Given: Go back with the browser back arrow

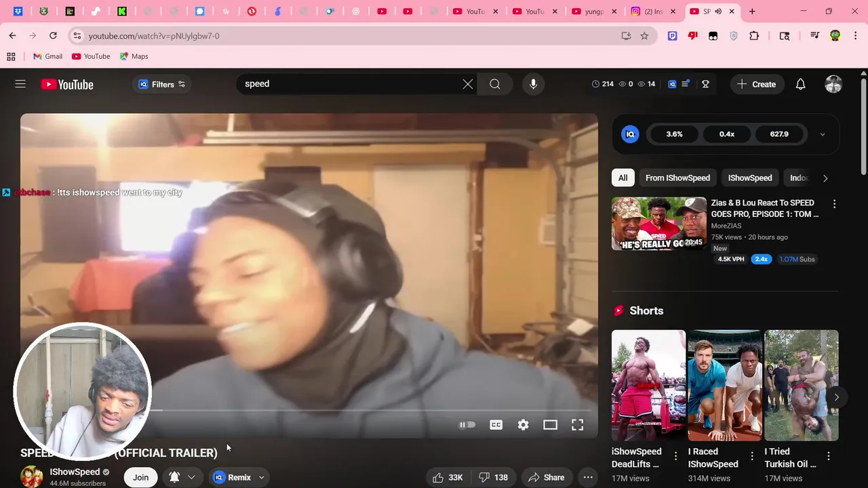Looking at the screenshot, I should pos(12,35).
